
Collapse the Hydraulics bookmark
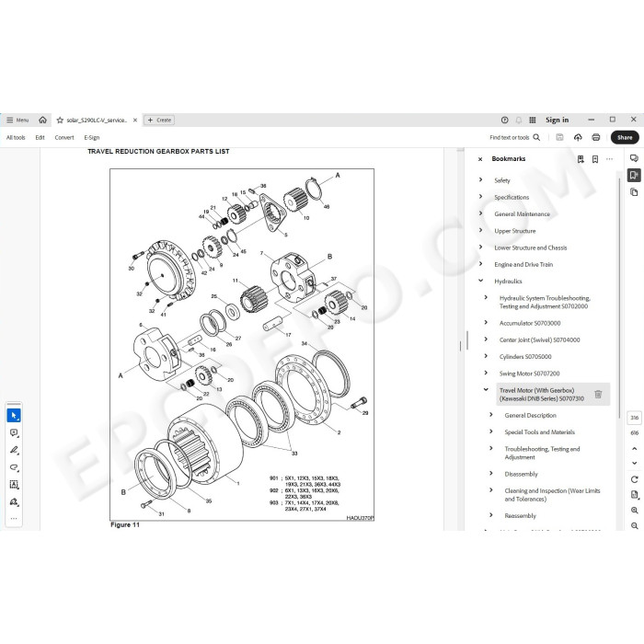pyautogui.click(x=480, y=281)
